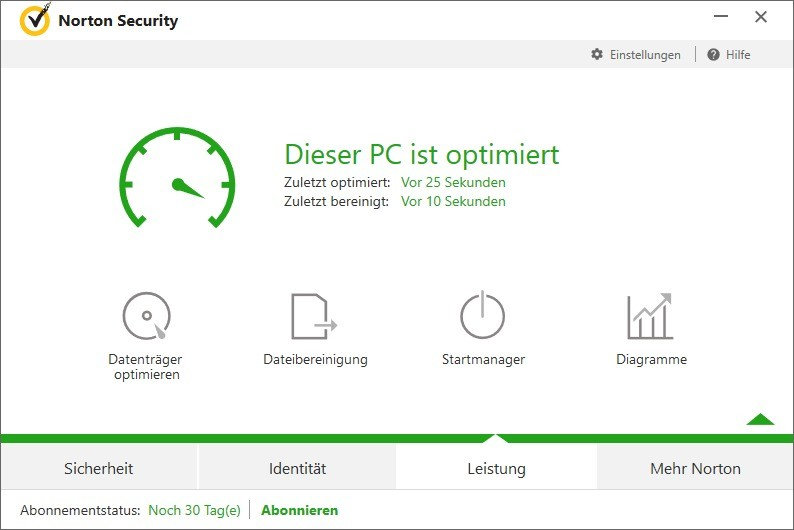Show the Diagramme chart icon
Viewport: 794px width, 530px height.
[650, 316]
